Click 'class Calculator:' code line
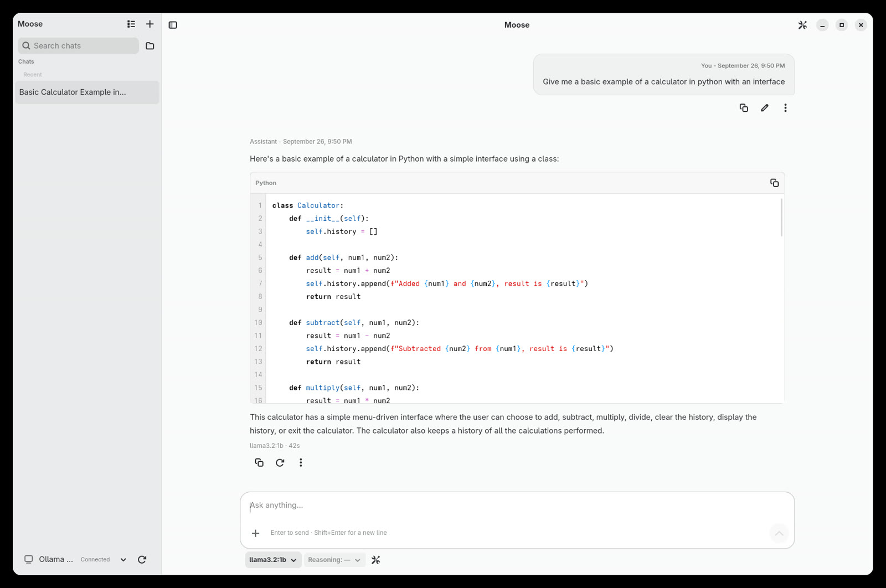886x588 pixels. click(x=308, y=205)
